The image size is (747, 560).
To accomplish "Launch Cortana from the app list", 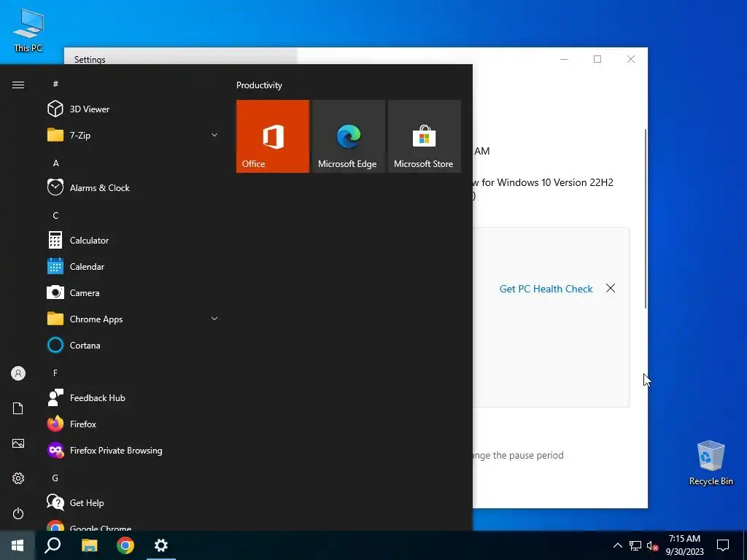I will (133, 345).
